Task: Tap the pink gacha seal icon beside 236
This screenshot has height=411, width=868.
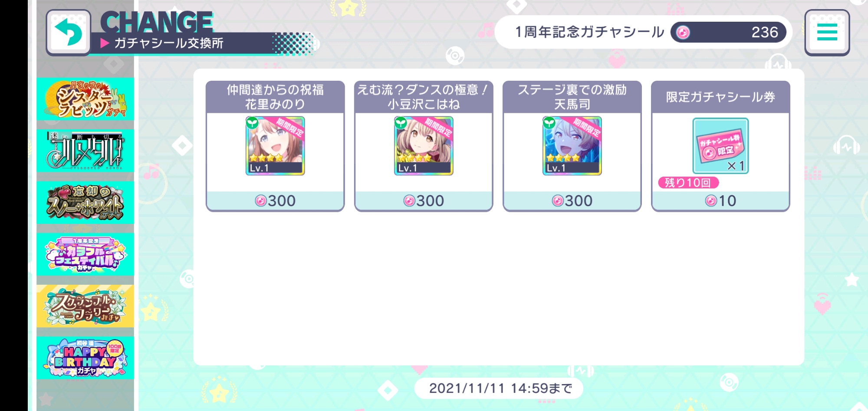Action: point(683,33)
